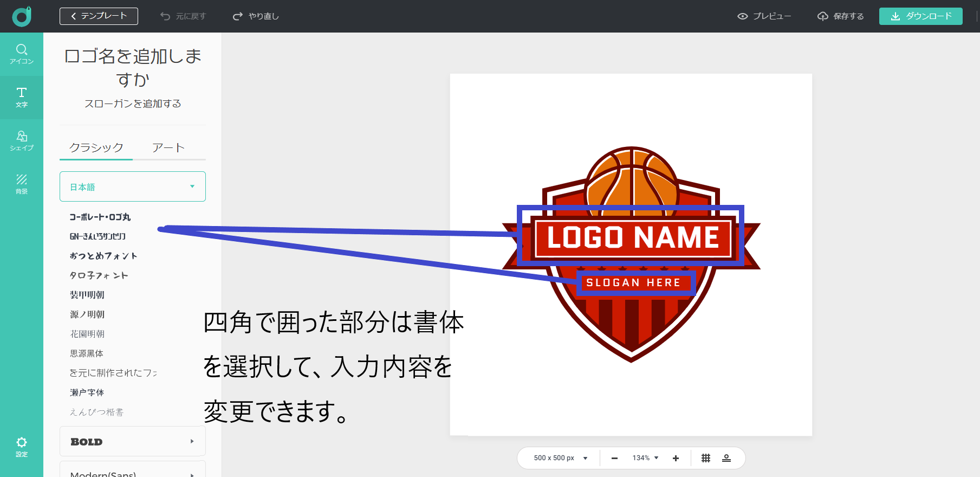Open the シェイプ (shape) panel
The image size is (980, 477).
click(22, 140)
